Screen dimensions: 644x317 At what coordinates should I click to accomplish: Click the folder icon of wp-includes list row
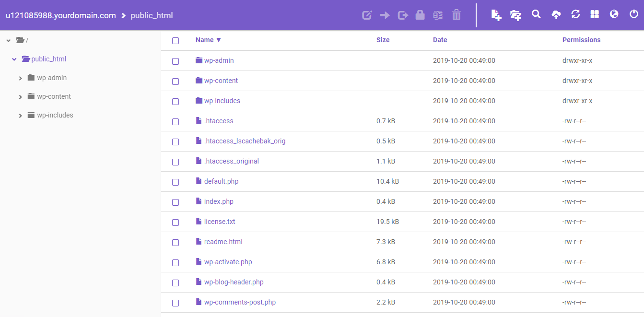point(199,101)
